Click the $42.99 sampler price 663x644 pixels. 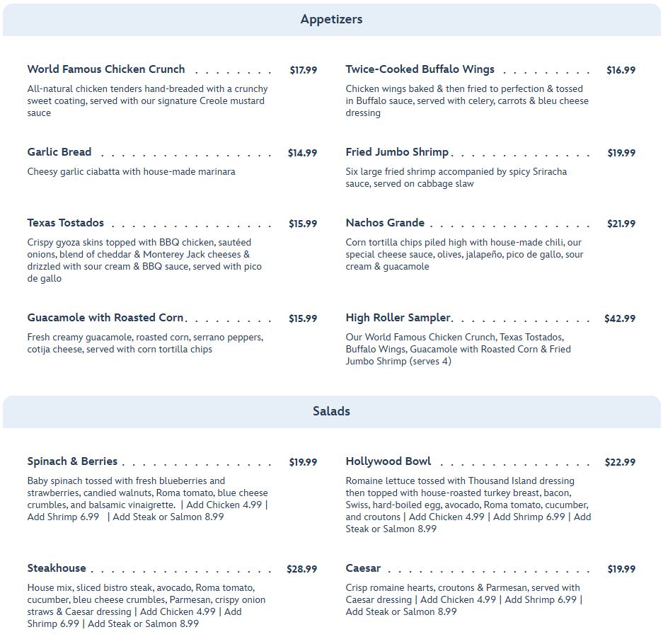620,318
